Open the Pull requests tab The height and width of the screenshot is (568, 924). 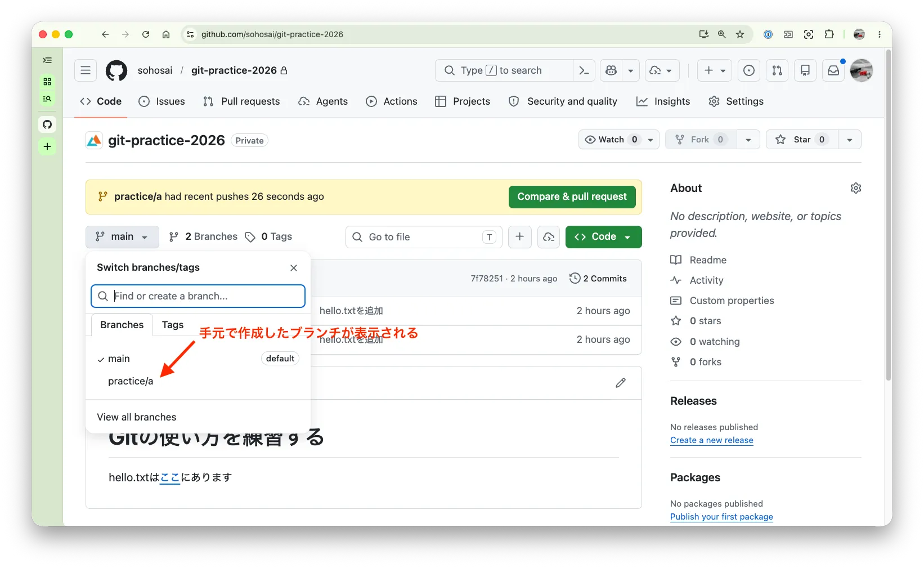tap(241, 101)
